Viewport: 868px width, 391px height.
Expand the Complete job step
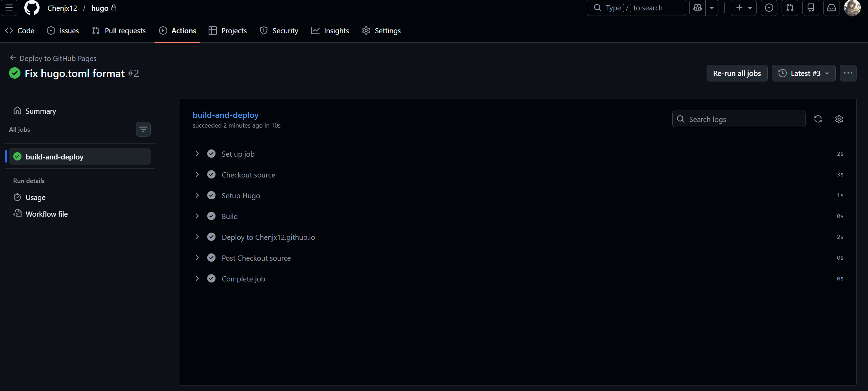(518, 279)
